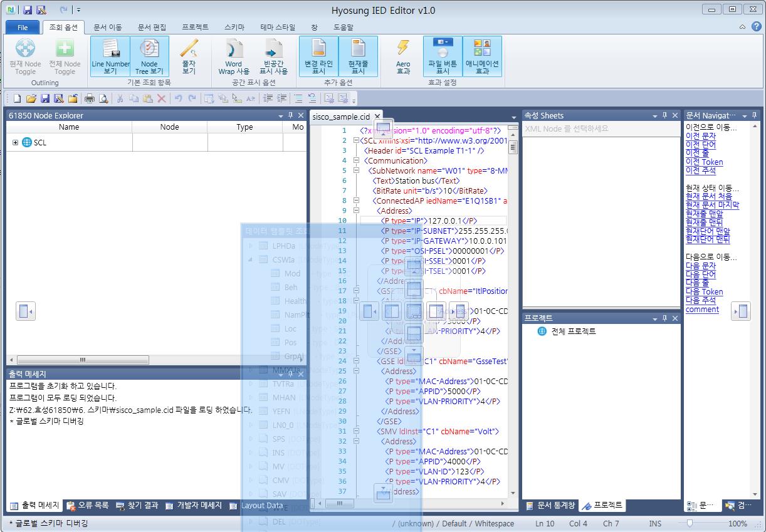This screenshot has width=766, height=532.
Task: Pin the 출력 메세지 panel
Action: pos(290,374)
